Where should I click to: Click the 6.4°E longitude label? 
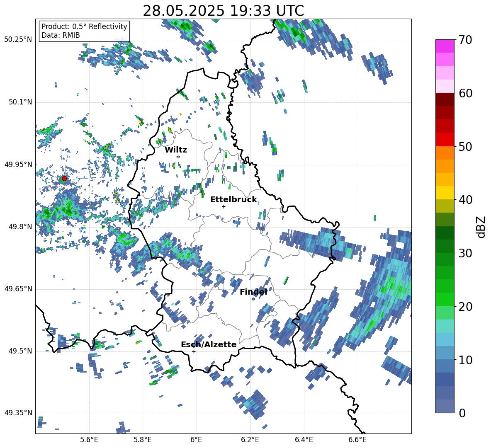click(304, 440)
